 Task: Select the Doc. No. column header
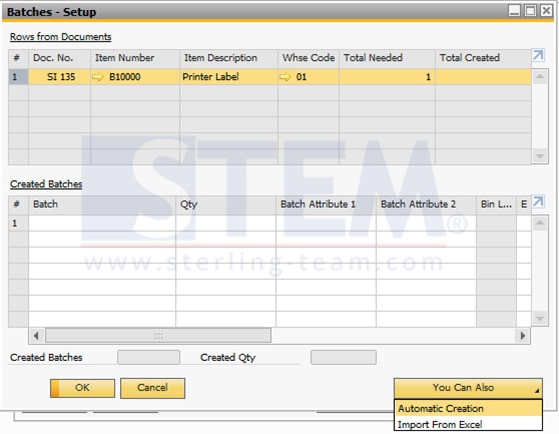[60, 58]
